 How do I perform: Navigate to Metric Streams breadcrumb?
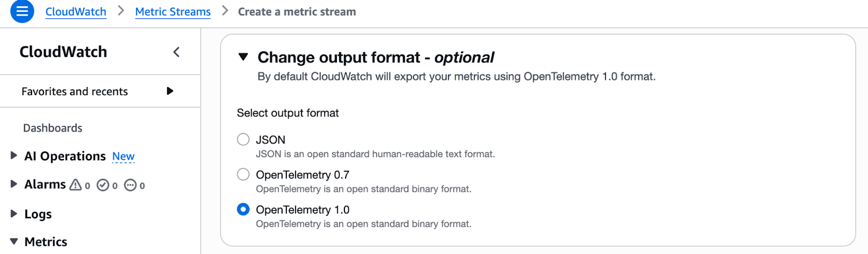173,12
